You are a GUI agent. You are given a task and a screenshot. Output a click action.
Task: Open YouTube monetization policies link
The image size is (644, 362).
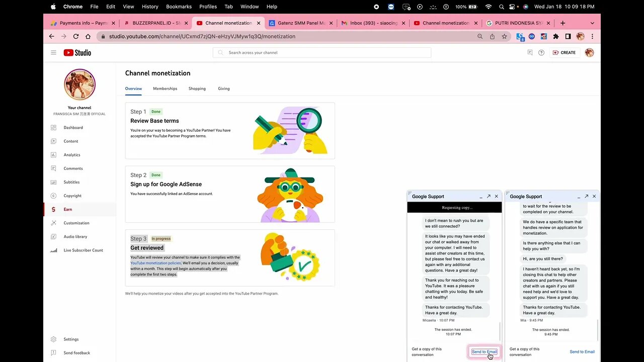pyautogui.click(x=155, y=263)
